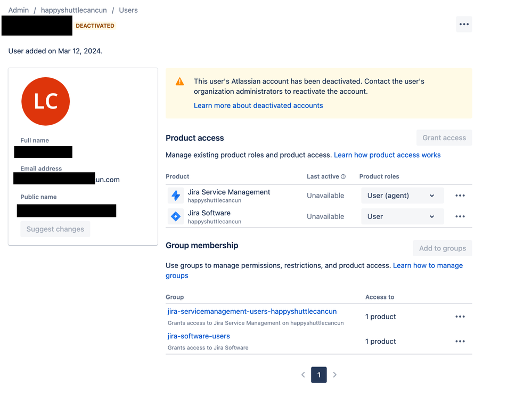Open more options for jira-software-users group

point(460,342)
